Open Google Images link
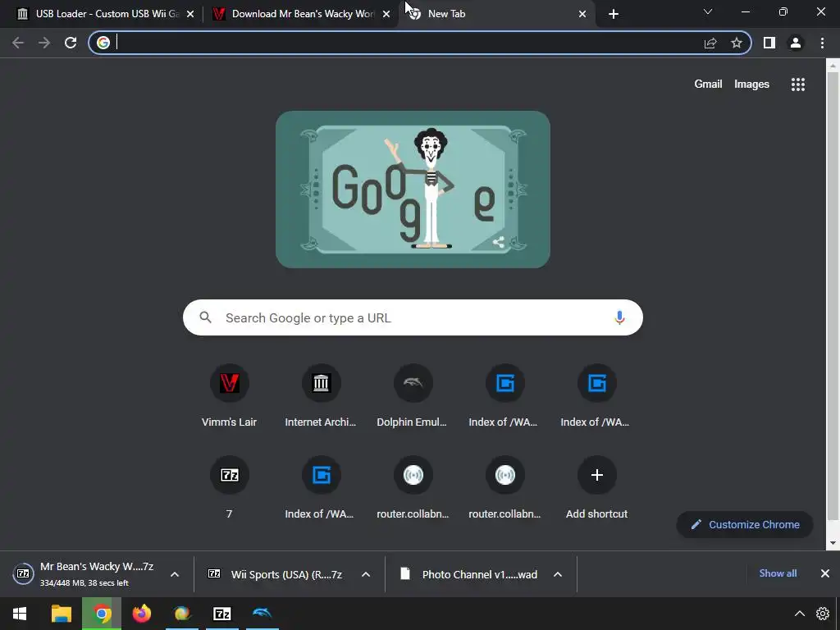The image size is (840, 630). tap(751, 84)
